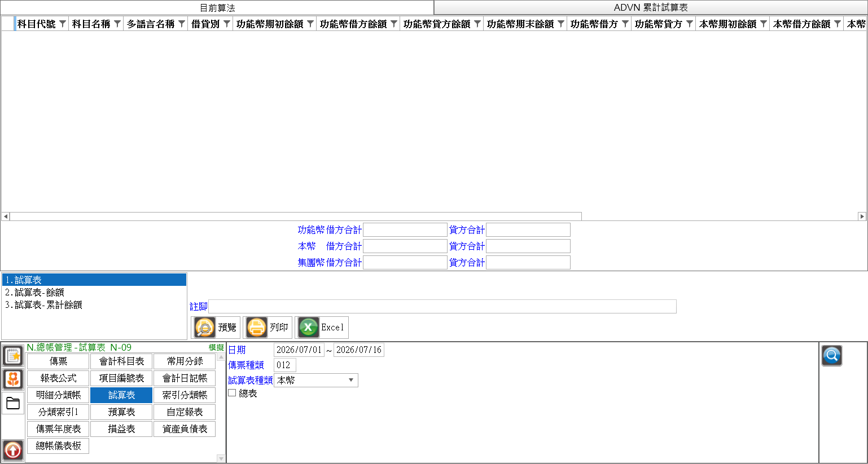The image size is (868, 464).
Task: Open filter for 本幣借方餘額 column
Action: (x=838, y=24)
